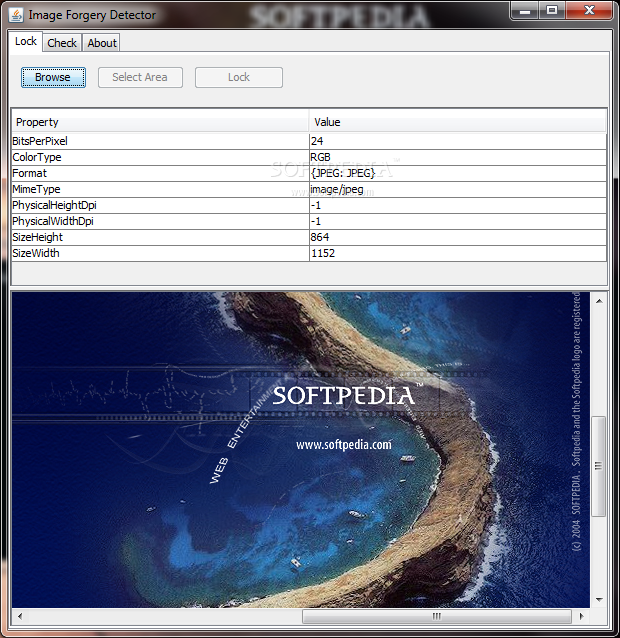620x638 pixels.
Task: Click the vertical scrollbar thumb
Action: click(598, 466)
